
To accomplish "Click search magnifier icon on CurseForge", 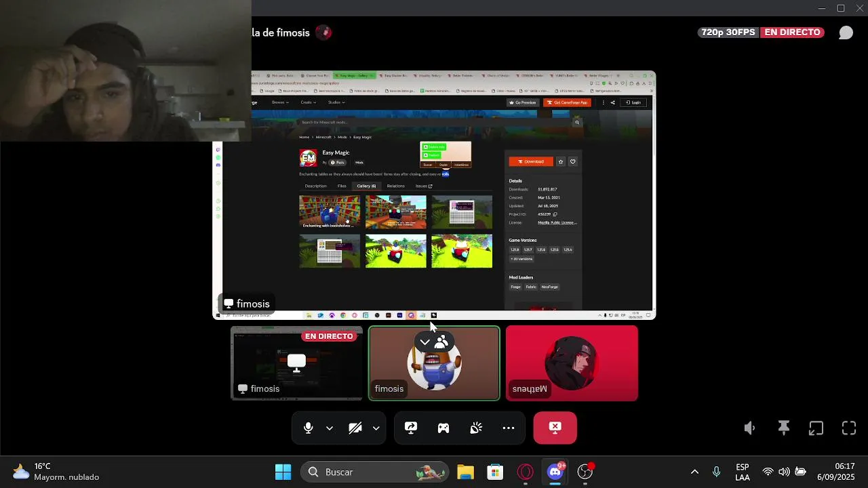I will [577, 122].
